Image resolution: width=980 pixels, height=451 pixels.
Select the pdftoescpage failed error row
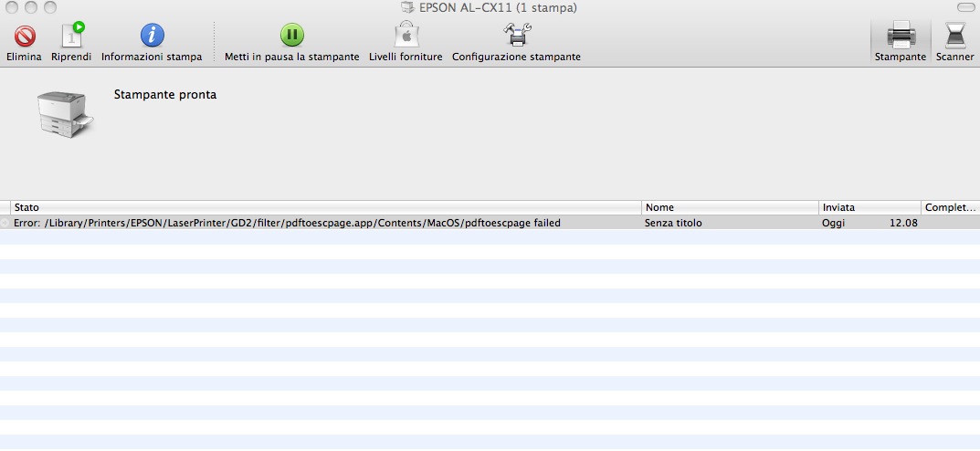click(490, 223)
